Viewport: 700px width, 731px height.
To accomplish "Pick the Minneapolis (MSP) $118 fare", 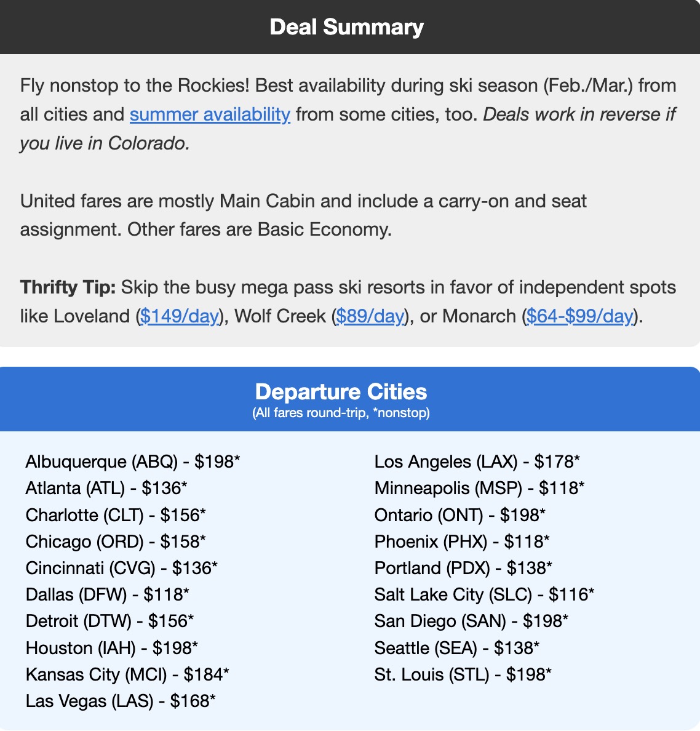I will click(480, 488).
